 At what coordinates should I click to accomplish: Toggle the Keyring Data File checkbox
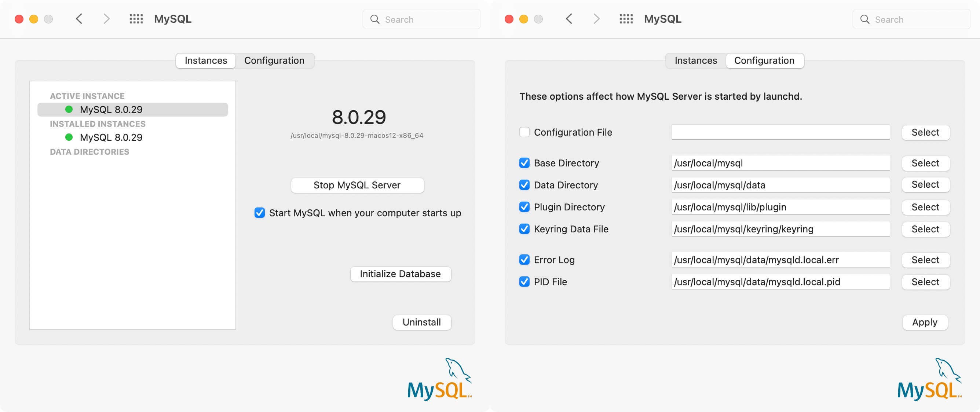click(524, 229)
